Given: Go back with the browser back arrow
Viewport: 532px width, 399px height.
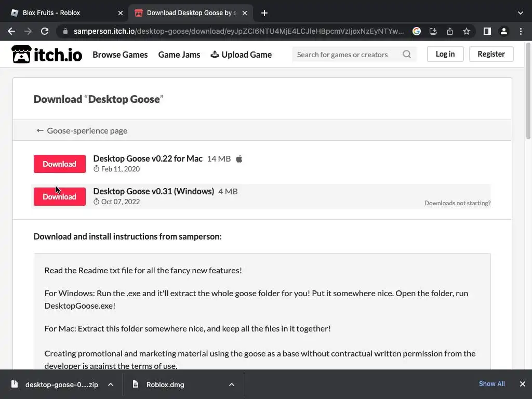Looking at the screenshot, I should (11, 31).
